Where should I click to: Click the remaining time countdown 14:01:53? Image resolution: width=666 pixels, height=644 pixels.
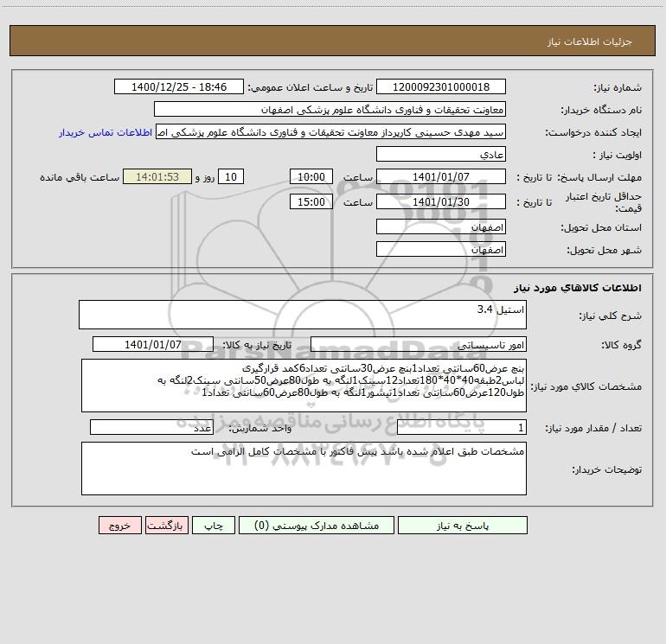point(157,176)
